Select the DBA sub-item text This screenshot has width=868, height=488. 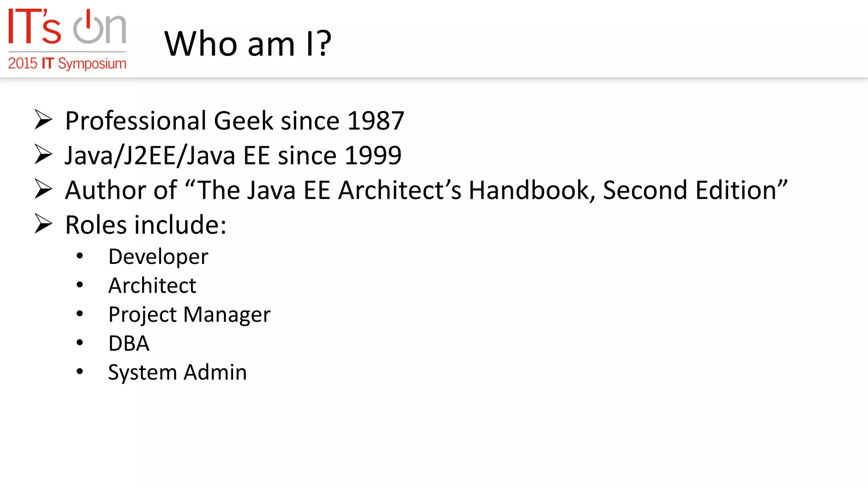tap(129, 343)
